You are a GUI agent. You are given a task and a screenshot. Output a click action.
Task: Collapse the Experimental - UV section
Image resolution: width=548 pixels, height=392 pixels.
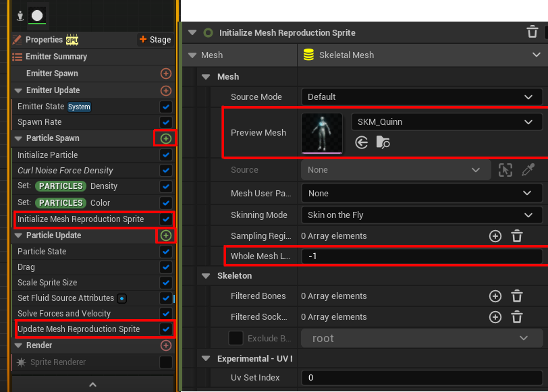click(x=206, y=359)
